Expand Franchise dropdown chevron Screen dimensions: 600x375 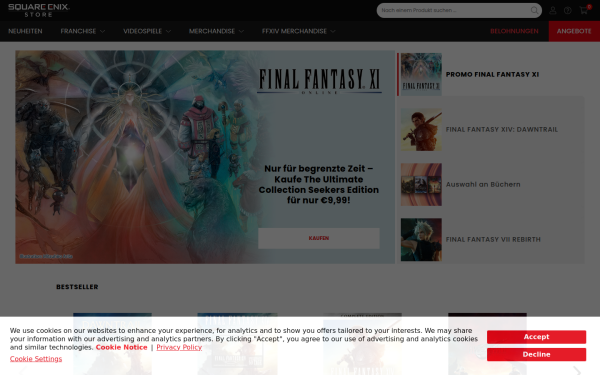(103, 31)
